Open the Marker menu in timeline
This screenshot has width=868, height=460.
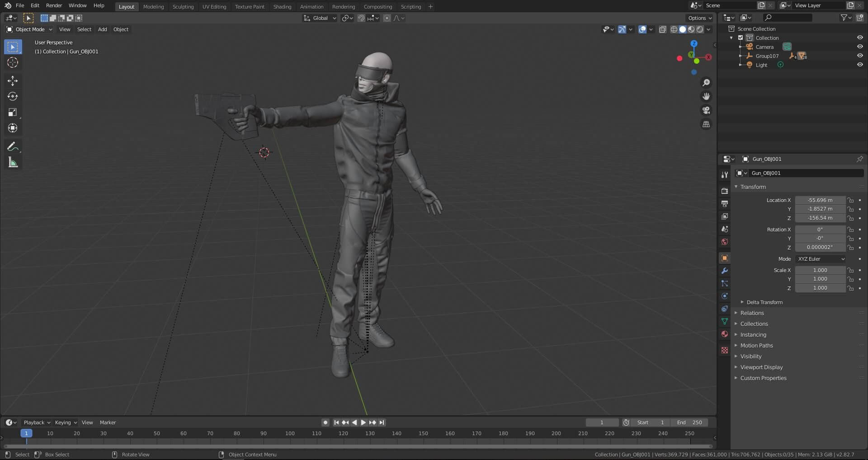pyautogui.click(x=108, y=422)
